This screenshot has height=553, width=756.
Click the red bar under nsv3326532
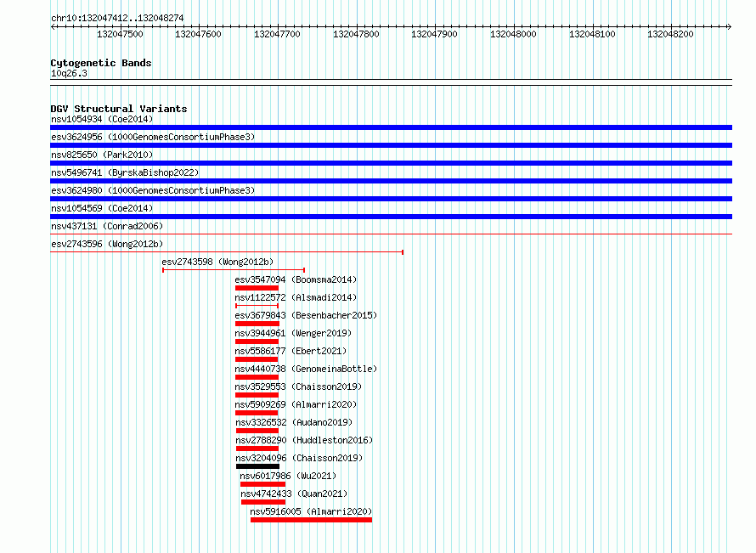[257, 431]
